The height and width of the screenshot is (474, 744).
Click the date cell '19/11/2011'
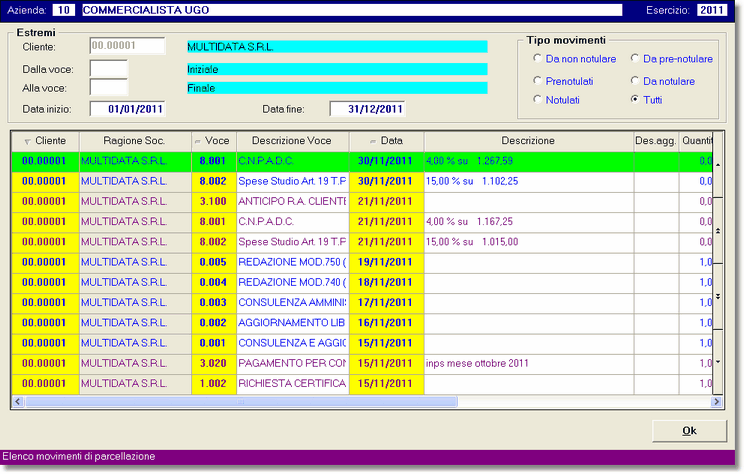click(x=386, y=262)
